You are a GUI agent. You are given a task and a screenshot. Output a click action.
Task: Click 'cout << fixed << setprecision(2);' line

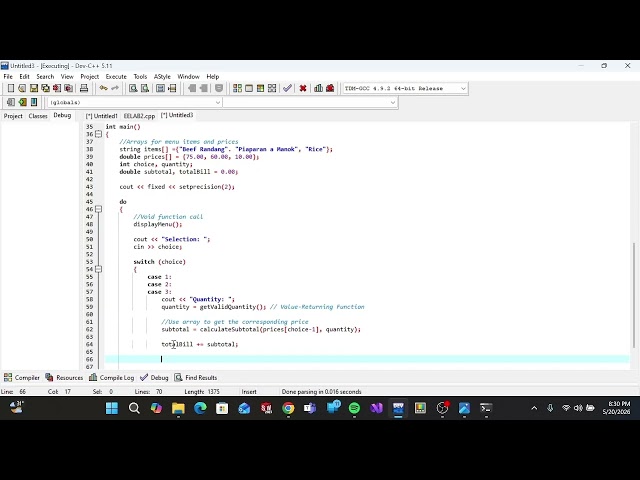coord(177,187)
